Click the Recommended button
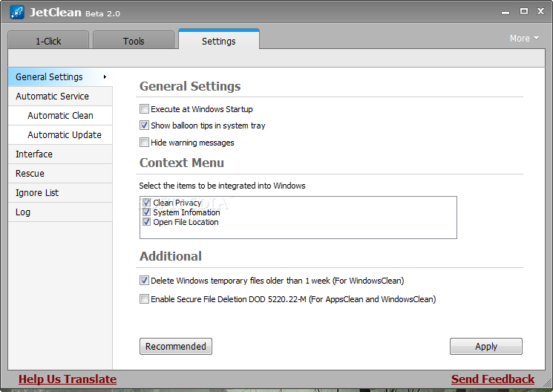Image resolution: width=553 pixels, height=392 pixels. click(176, 346)
